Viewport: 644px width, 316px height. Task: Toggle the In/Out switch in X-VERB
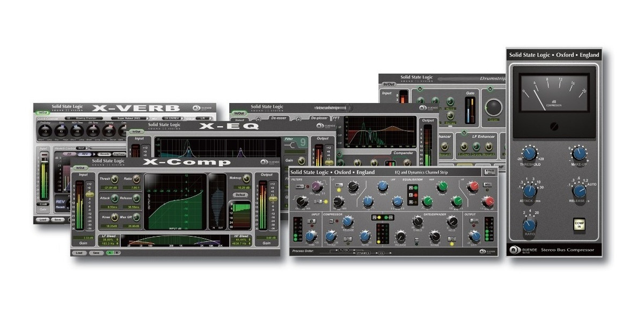coord(43,112)
